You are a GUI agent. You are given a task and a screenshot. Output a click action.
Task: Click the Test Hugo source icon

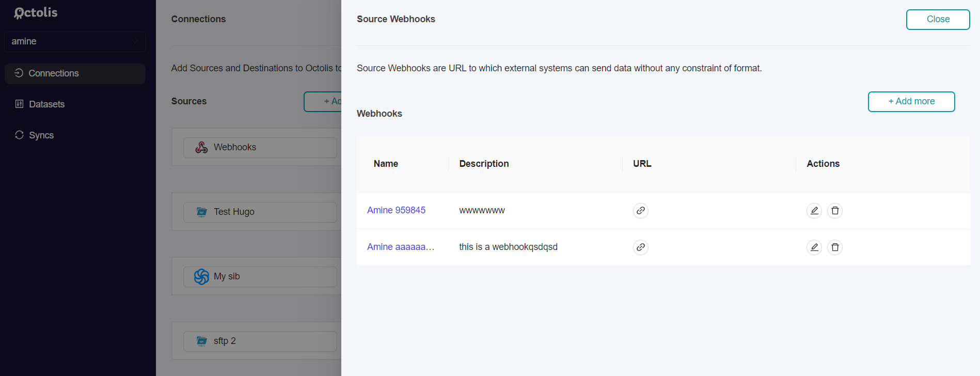click(201, 212)
